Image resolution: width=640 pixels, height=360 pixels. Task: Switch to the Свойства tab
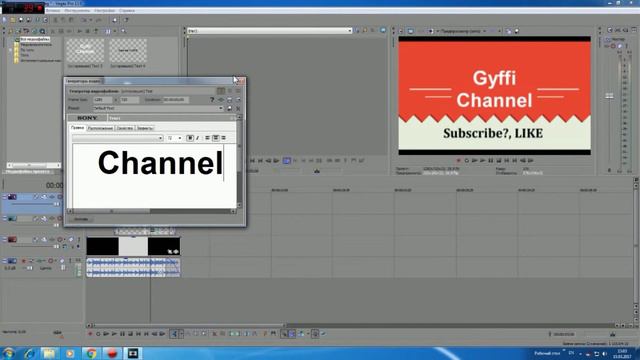[x=125, y=128]
